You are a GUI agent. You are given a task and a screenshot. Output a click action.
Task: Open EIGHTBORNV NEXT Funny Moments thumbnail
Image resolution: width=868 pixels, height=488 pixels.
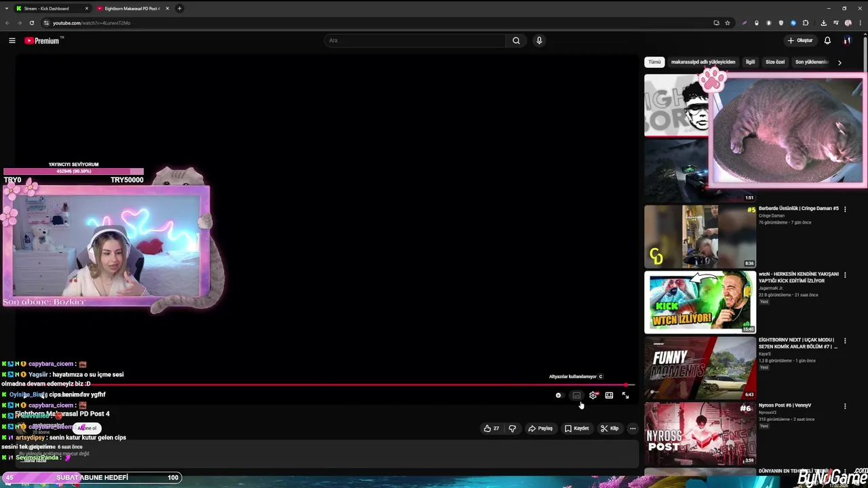point(700,368)
